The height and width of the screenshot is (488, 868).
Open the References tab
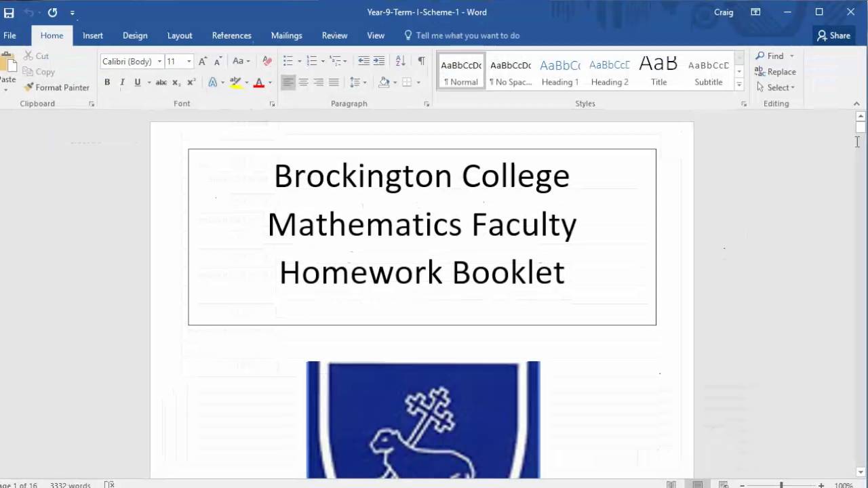231,35
